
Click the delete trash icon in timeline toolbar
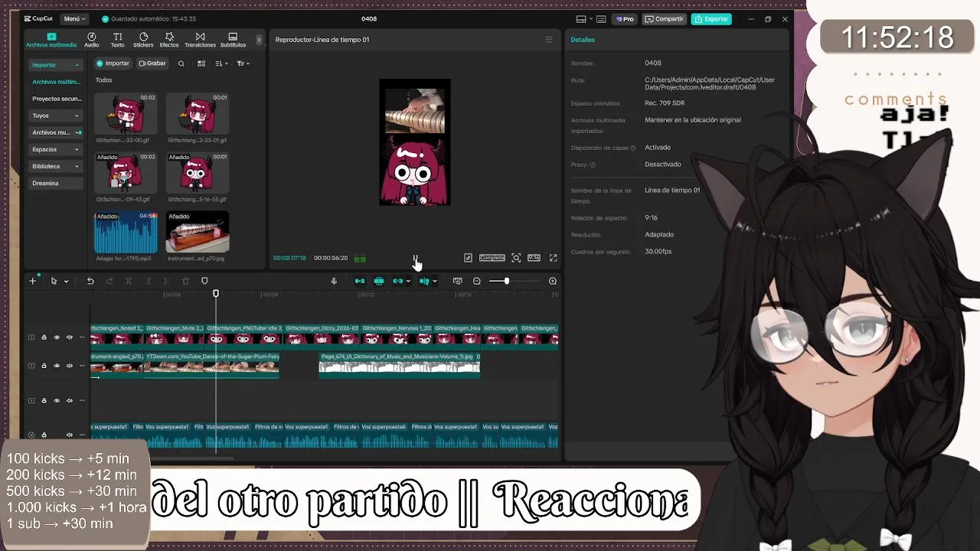[185, 281]
